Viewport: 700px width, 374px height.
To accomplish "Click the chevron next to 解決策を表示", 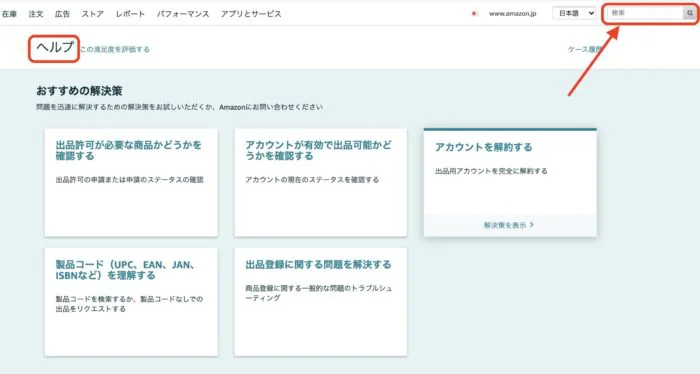I will (532, 225).
